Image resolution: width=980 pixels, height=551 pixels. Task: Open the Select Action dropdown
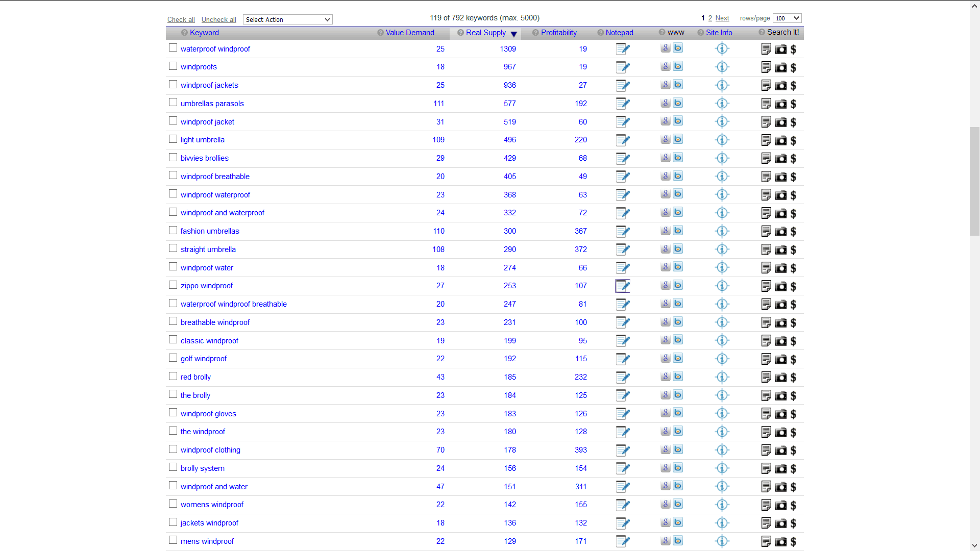(288, 19)
